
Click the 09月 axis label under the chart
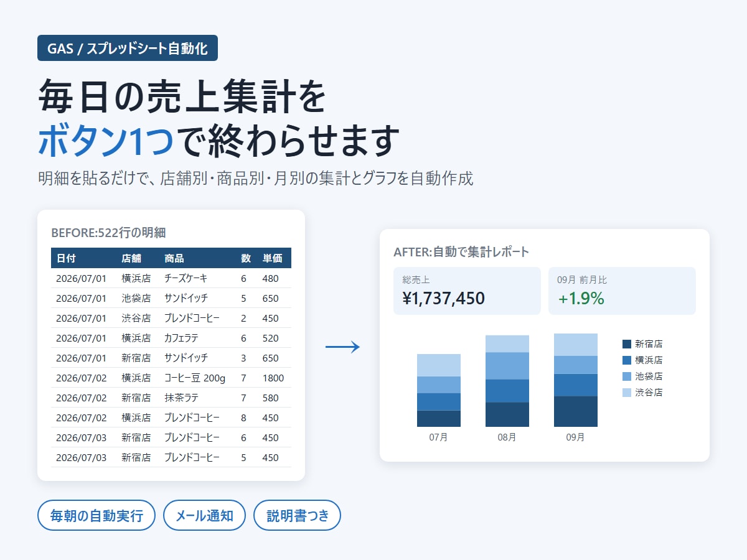(x=576, y=437)
